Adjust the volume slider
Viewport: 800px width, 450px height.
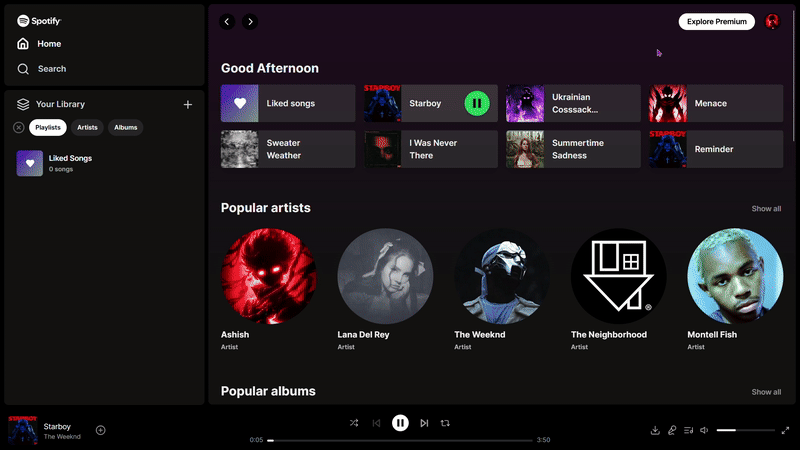(745, 430)
